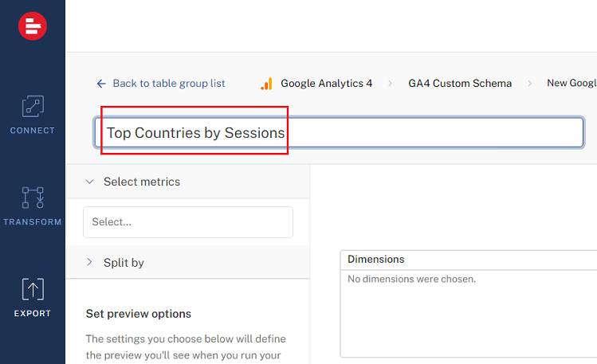Open the GA4 Custom Schema breadcrumb
Viewport: 597px width, 364px height.
click(460, 84)
